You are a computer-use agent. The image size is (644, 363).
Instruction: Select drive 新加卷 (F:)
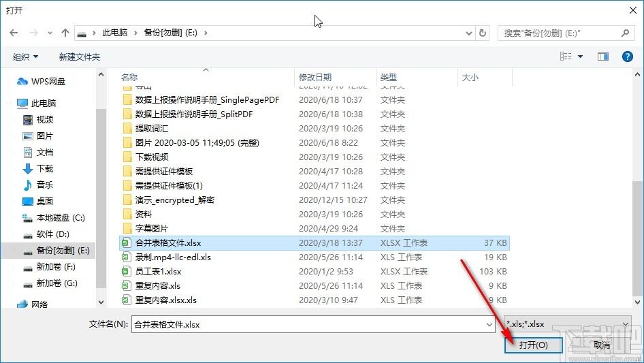49,267
